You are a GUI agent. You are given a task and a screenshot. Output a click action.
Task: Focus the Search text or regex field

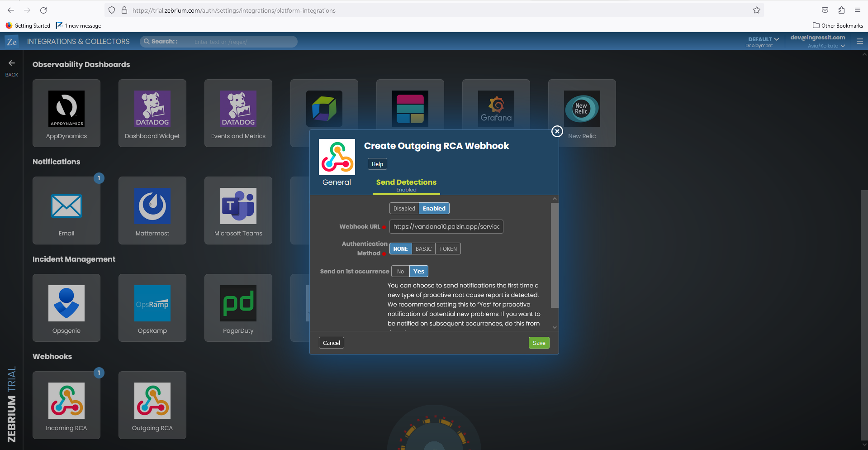[x=243, y=42]
